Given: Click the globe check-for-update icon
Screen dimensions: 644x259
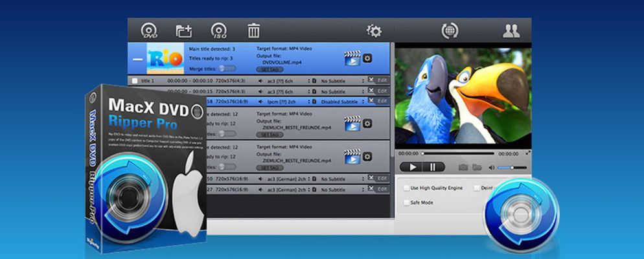Looking at the screenshot, I should coord(450,31).
